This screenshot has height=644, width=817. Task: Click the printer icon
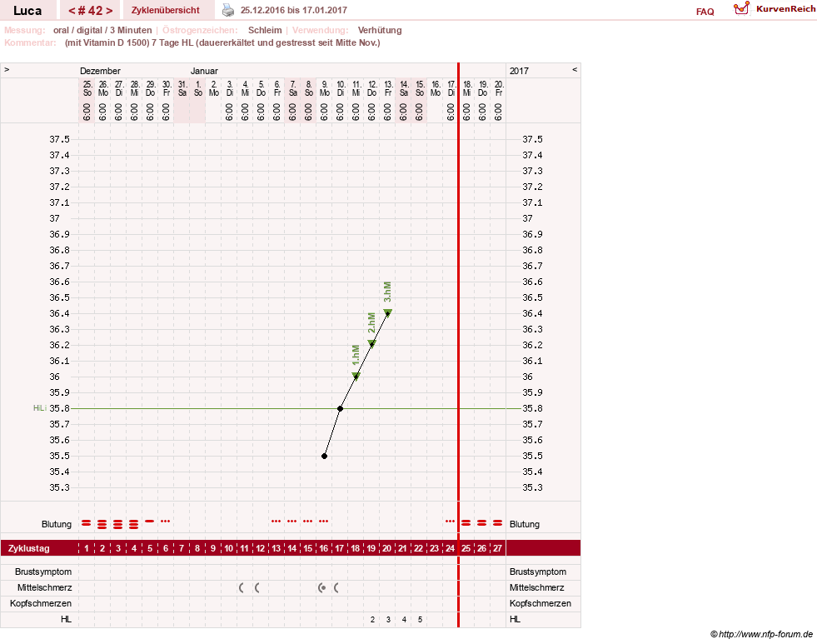click(228, 10)
